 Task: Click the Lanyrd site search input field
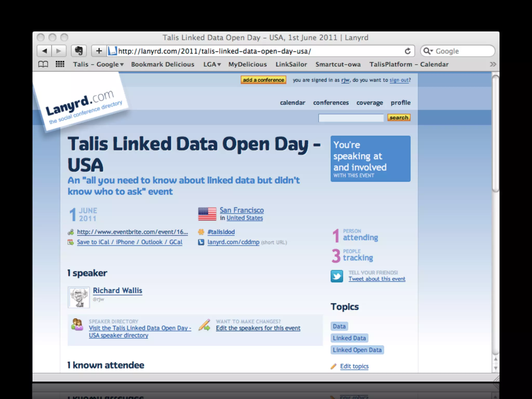click(x=351, y=118)
